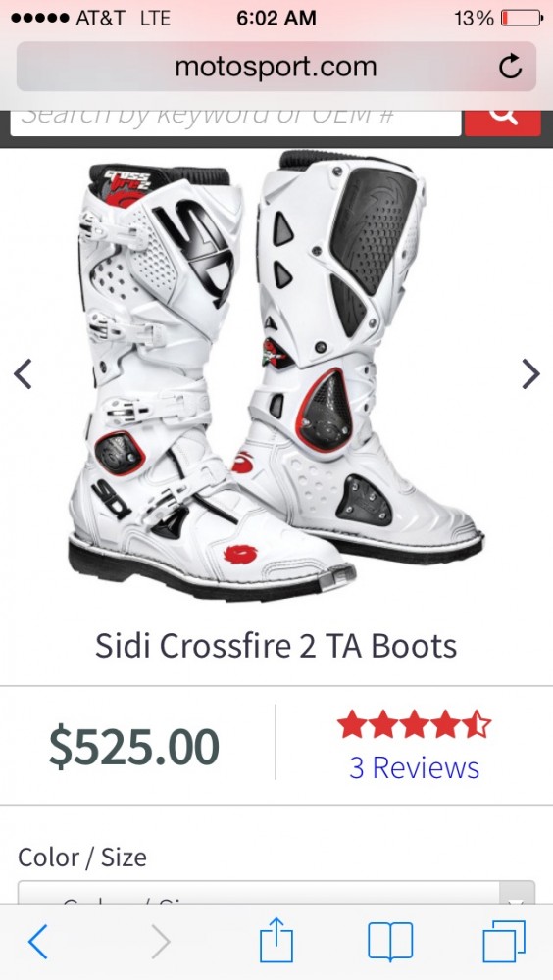The height and width of the screenshot is (980, 553).
Task: Open Safari bookmarks book icon
Action: 390,941
